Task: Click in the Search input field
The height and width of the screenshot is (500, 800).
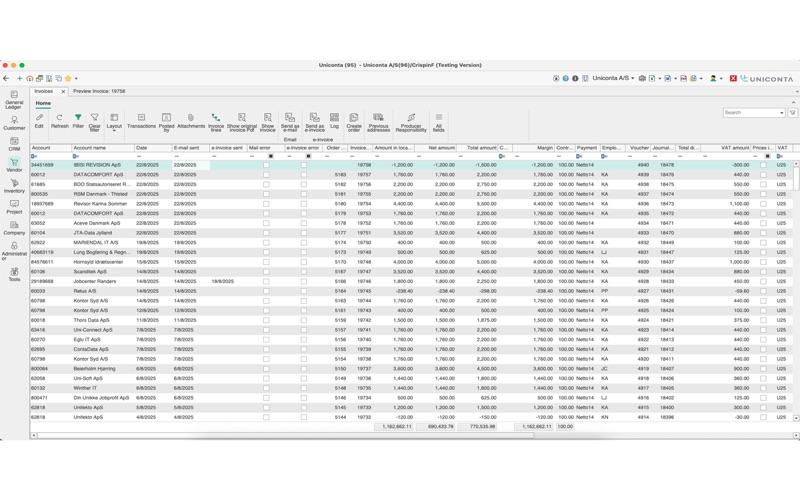Action: pos(750,113)
